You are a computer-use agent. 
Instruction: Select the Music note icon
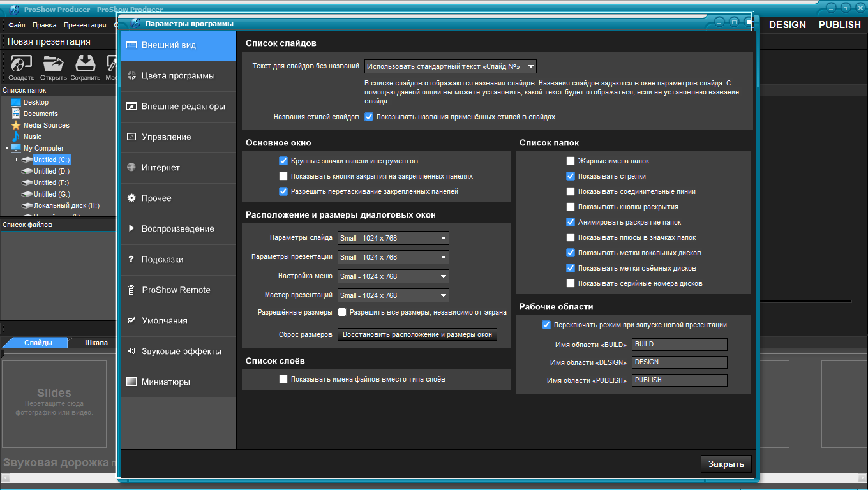(x=16, y=137)
